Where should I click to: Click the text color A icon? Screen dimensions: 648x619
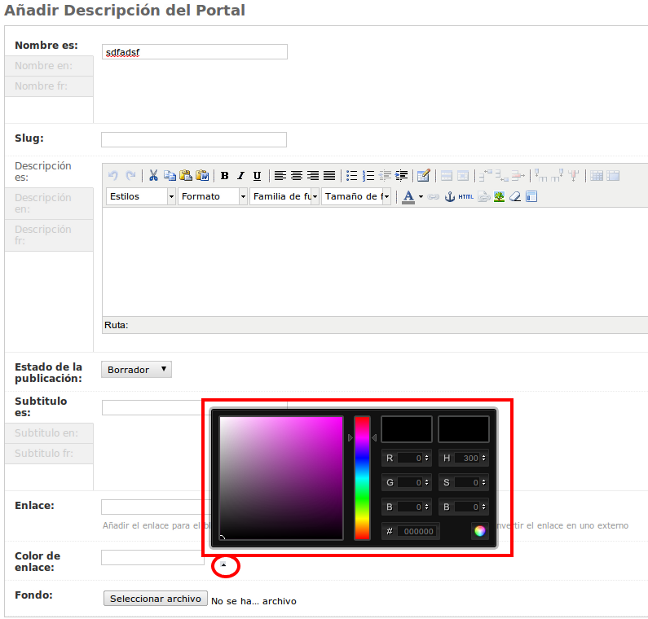click(x=408, y=197)
